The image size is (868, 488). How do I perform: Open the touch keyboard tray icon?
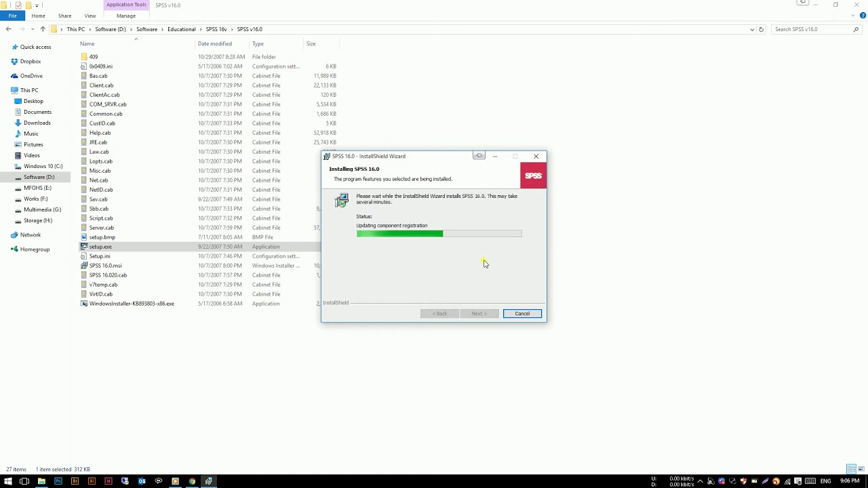809,481
